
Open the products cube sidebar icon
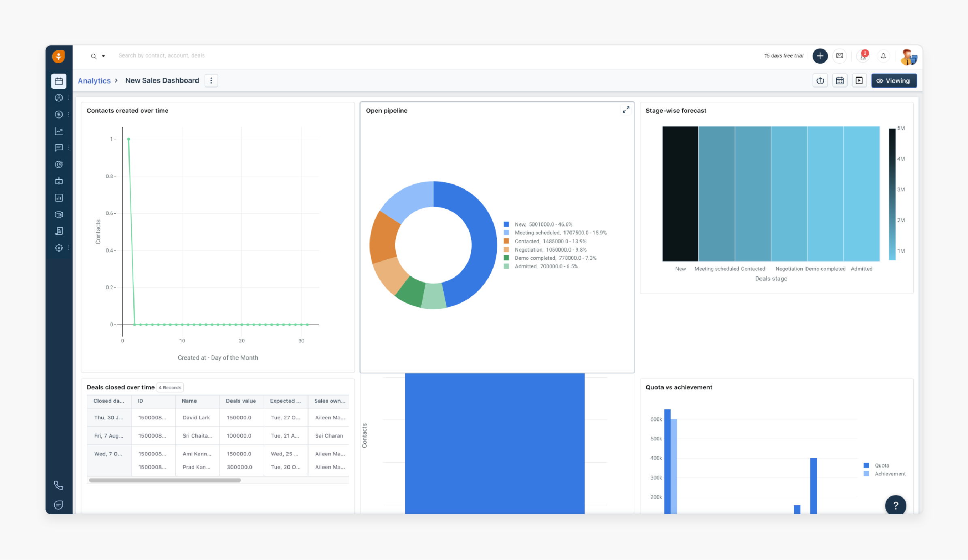[x=59, y=214]
